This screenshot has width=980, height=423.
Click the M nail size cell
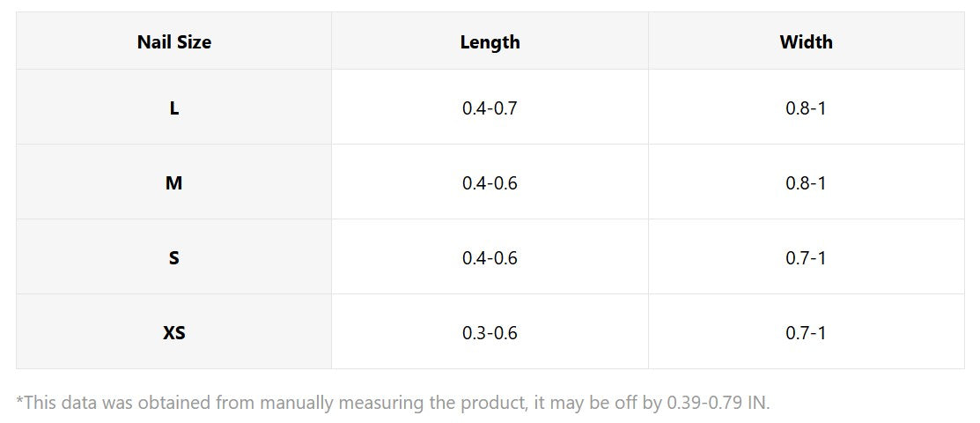(x=174, y=183)
